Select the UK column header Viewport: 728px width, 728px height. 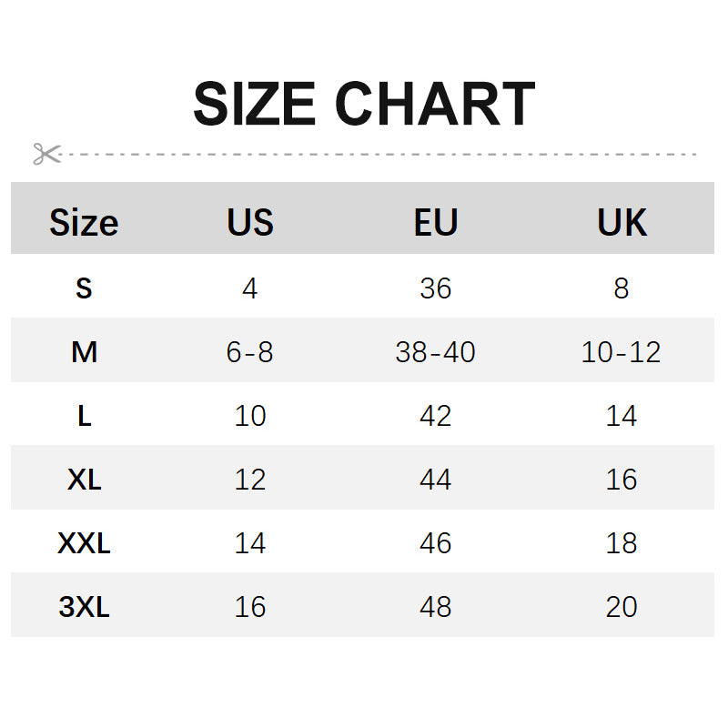pyautogui.click(x=622, y=222)
